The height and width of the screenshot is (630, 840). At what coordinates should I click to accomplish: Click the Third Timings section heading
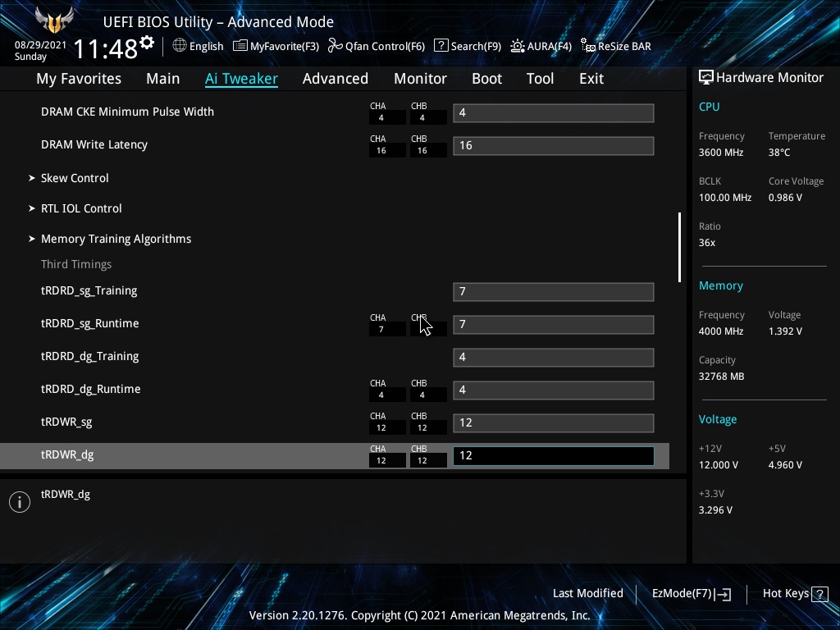[x=76, y=265]
